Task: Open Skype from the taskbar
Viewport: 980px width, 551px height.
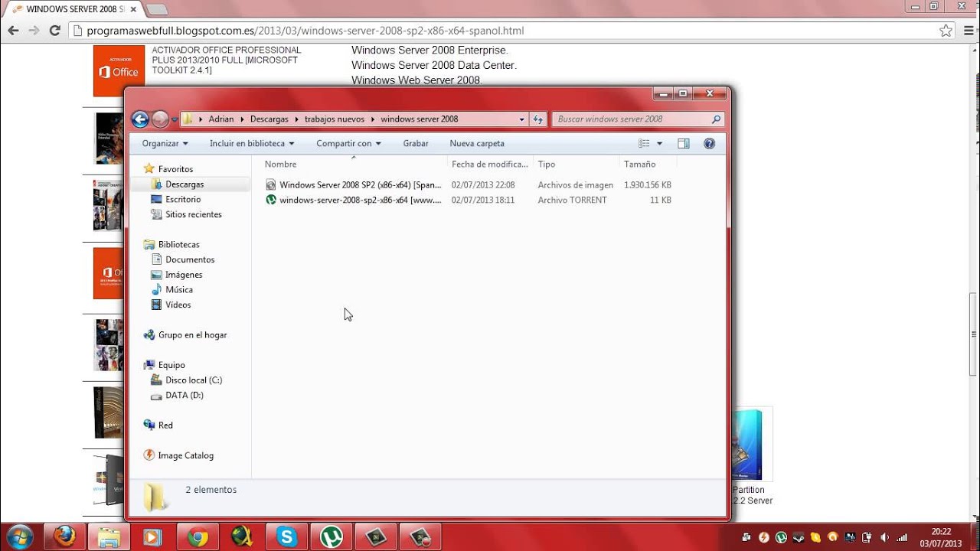Action: tap(287, 537)
